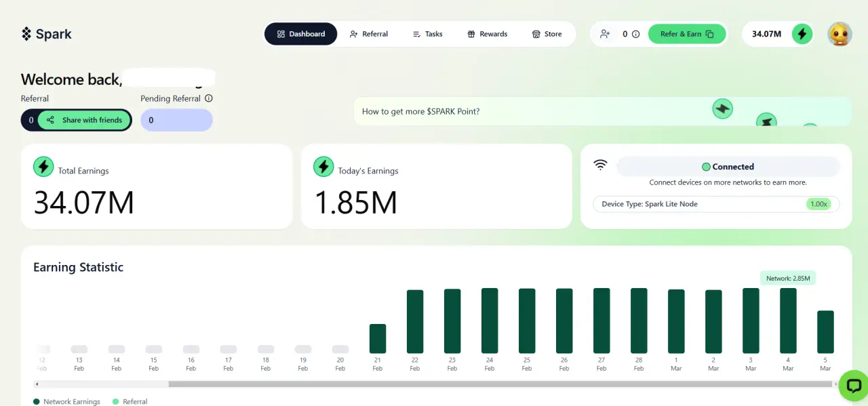Click the Refer & Earn button

click(687, 34)
